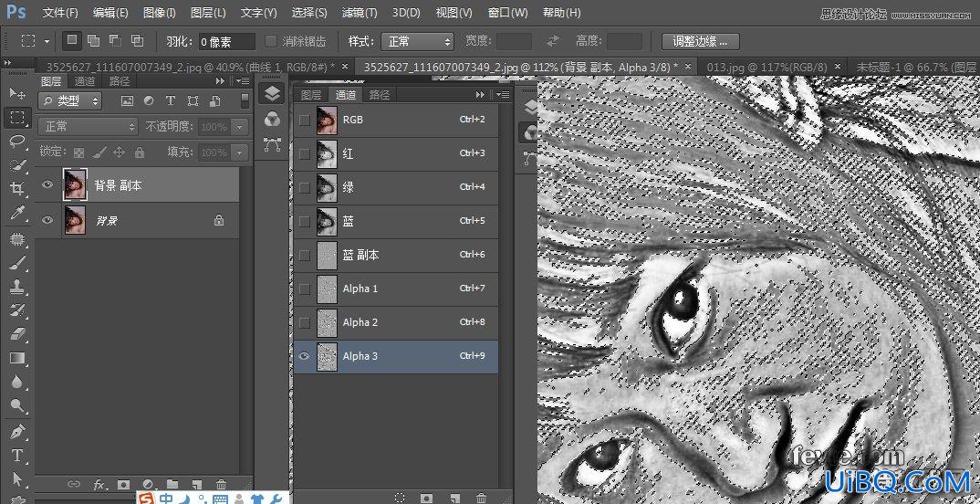
Task: Open the 填充 slider arrow
Action: click(x=241, y=152)
